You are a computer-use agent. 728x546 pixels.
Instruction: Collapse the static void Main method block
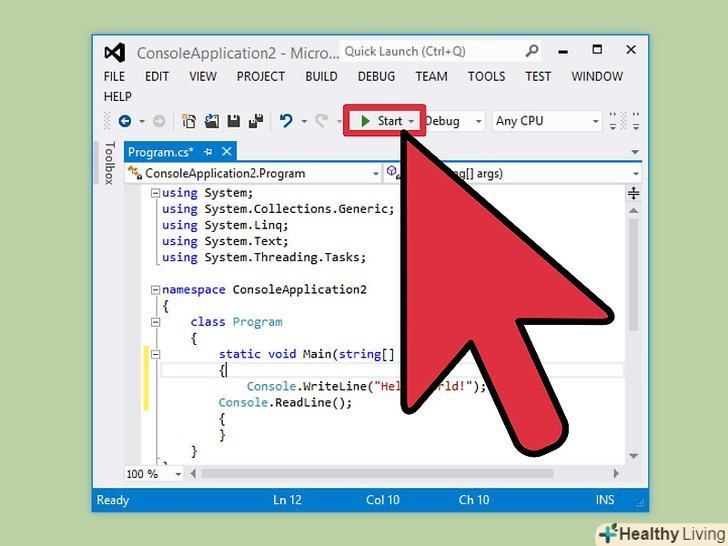click(156, 354)
